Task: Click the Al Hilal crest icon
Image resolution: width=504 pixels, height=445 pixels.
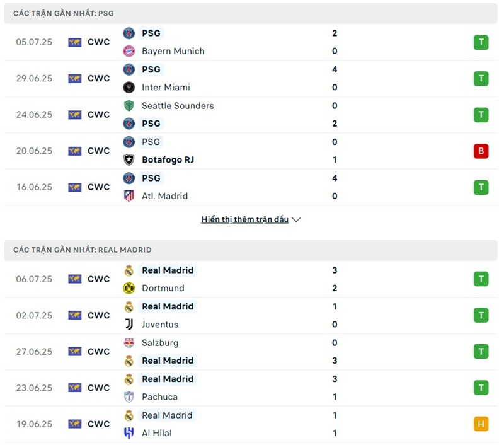Action: click(x=129, y=433)
